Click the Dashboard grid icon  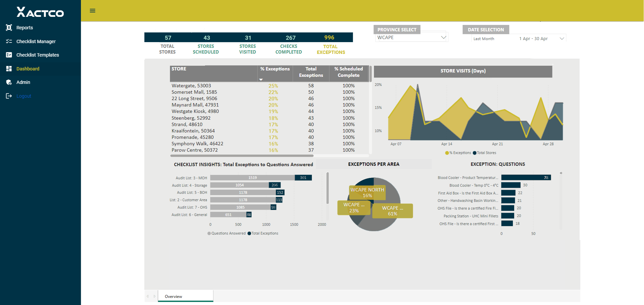point(9,69)
